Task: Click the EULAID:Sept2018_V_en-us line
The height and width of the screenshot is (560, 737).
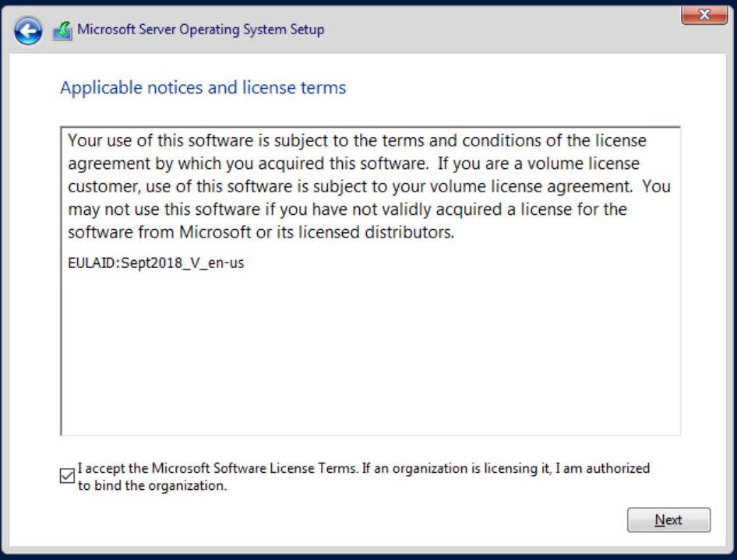Action: coord(156,263)
